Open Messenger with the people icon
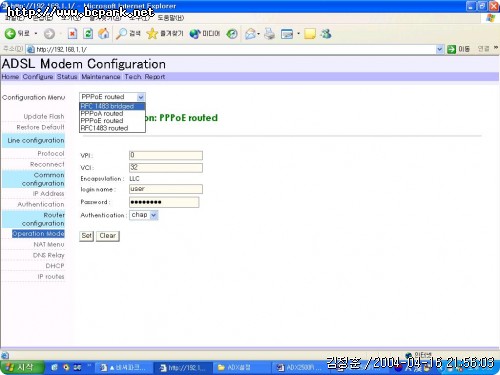Viewport: 500px width, 375px height. (x=326, y=33)
